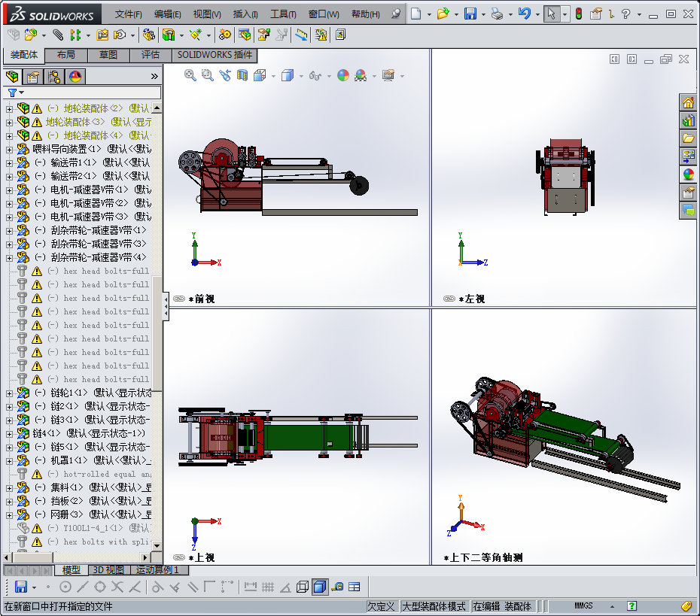
Task: Click the Exploded View icon
Action: point(264,35)
